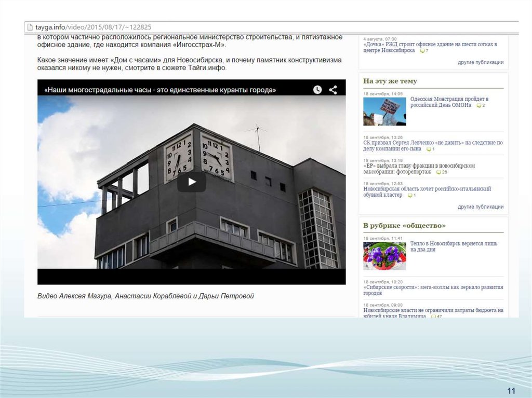This screenshot has height=398, width=532.
Task: Open Тепло в Новосибирск вернется article
Action: point(454,246)
